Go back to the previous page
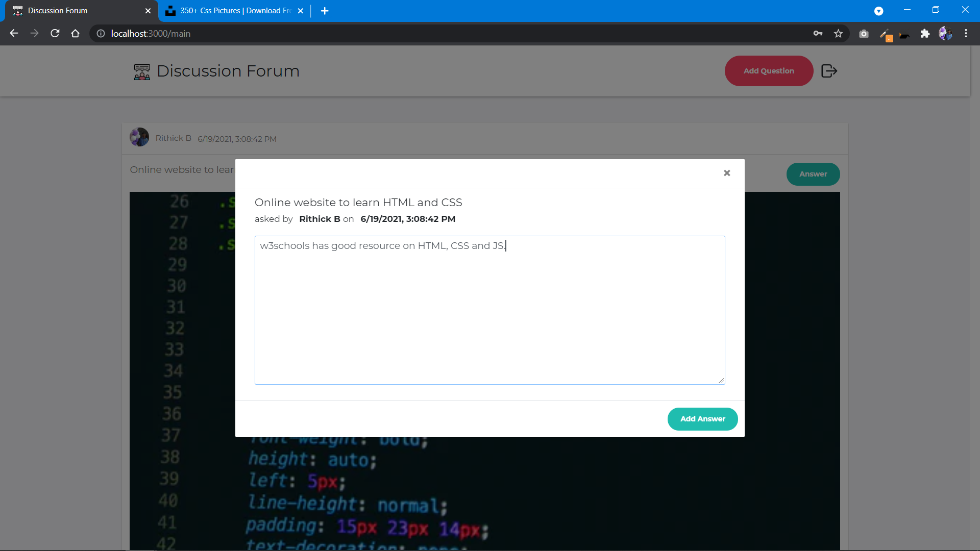 click(x=14, y=34)
